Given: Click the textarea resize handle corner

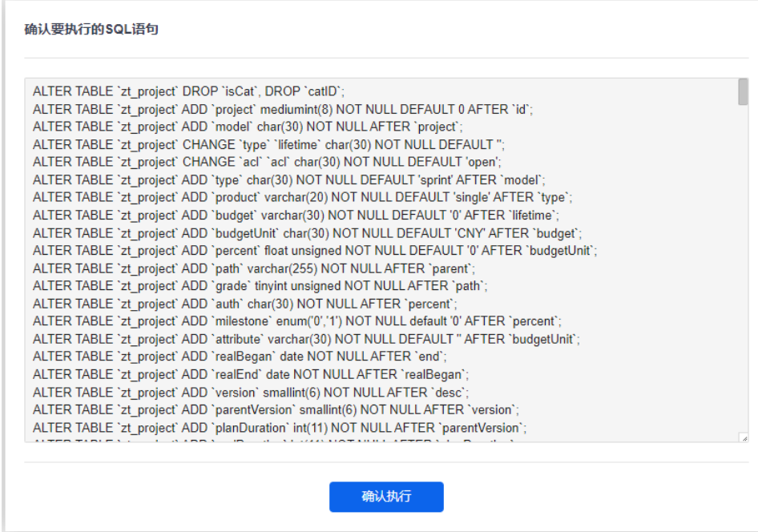Looking at the screenshot, I should point(744,437).
